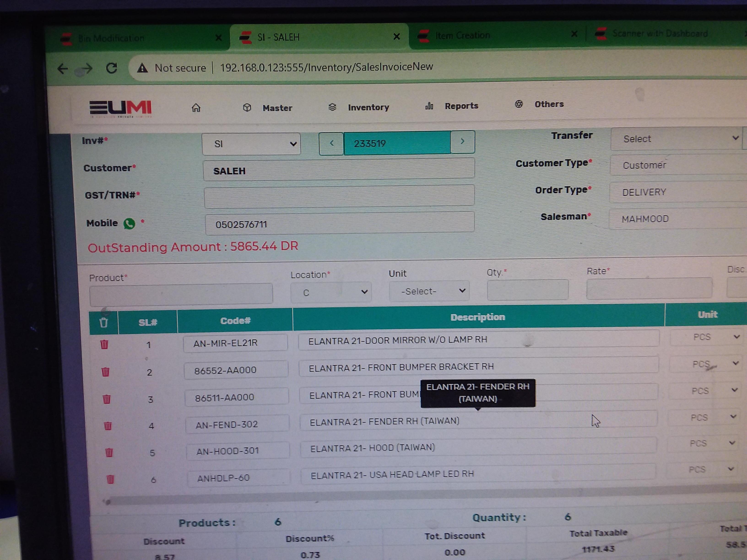Click code field AN-MIR-EL21R
This screenshot has width=747, height=560.
point(235,343)
